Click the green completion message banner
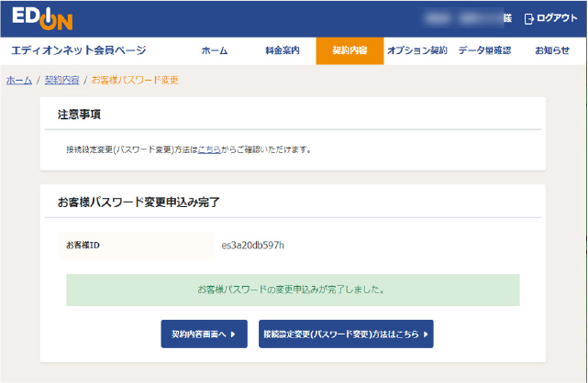The image size is (588, 383). [293, 290]
